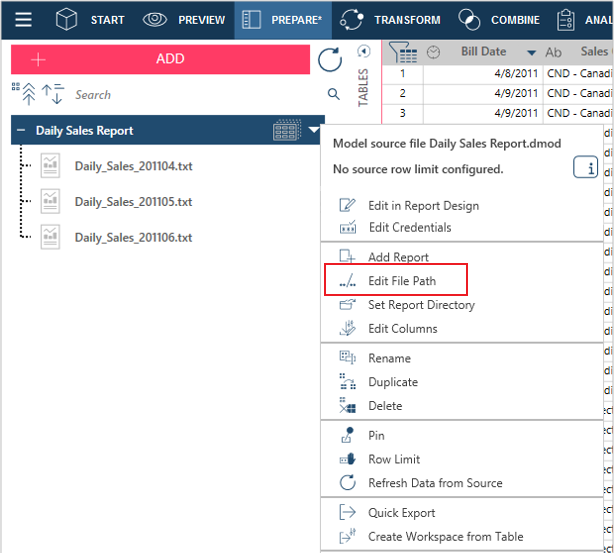Choose Edit in Report Design

coord(422,205)
